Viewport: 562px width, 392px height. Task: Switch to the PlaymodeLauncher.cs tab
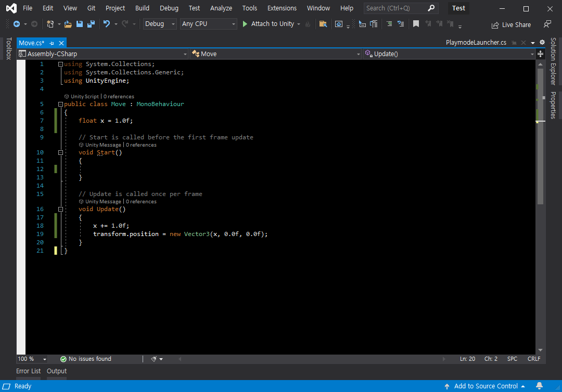coord(476,43)
